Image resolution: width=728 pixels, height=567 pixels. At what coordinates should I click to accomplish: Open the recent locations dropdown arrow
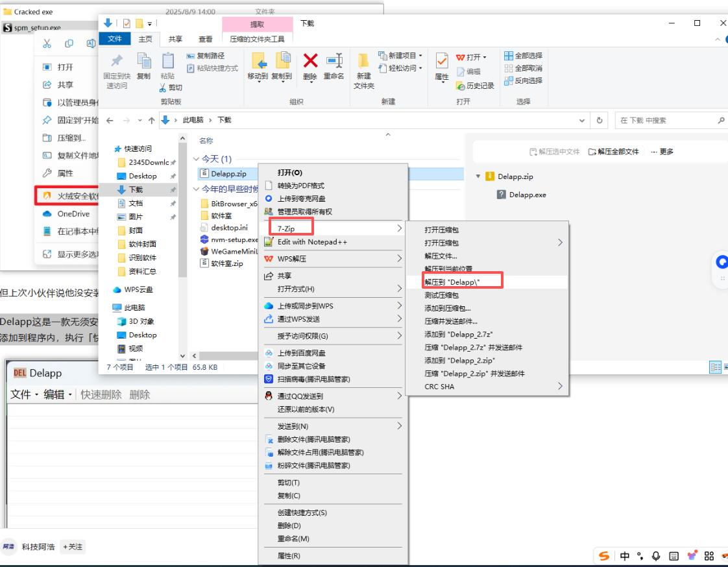140,120
